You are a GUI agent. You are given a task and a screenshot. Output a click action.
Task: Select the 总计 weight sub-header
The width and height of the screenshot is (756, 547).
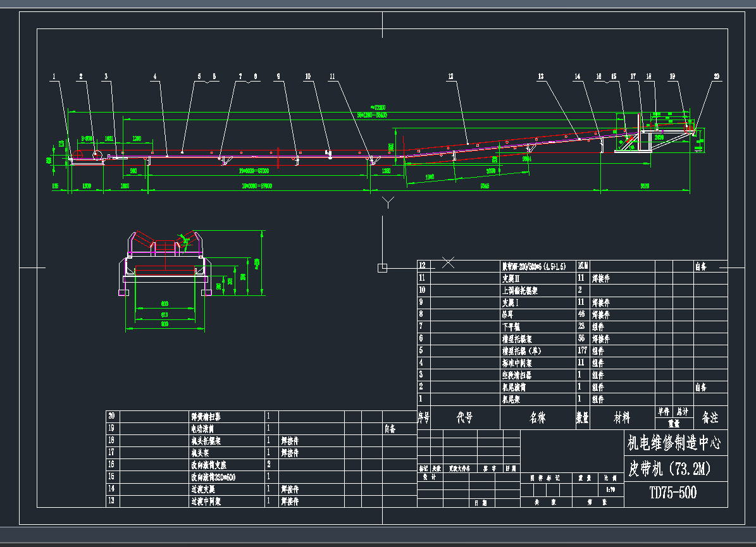(683, 412)
